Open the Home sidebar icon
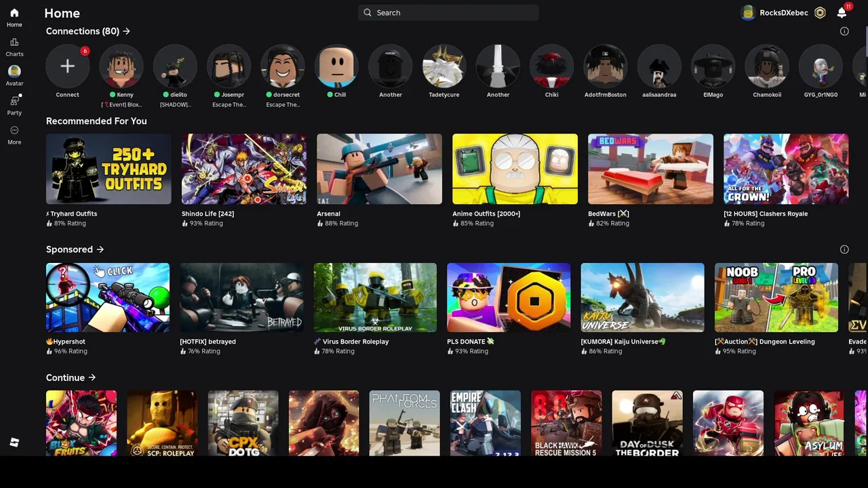 coord(14,13)
